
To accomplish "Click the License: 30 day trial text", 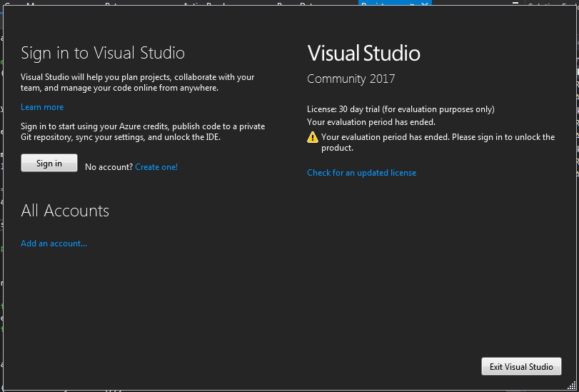I will (x=401, y=109).
